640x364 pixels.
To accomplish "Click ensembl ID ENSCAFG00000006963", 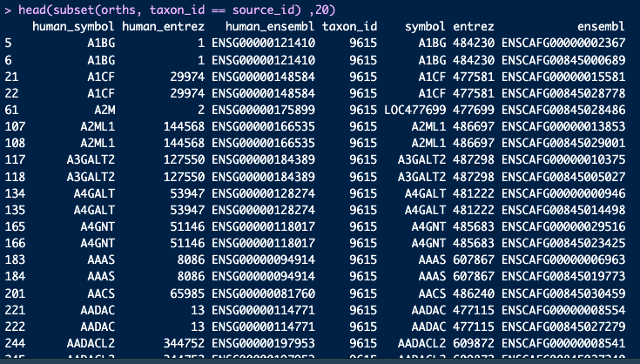I will click(563, 260).
